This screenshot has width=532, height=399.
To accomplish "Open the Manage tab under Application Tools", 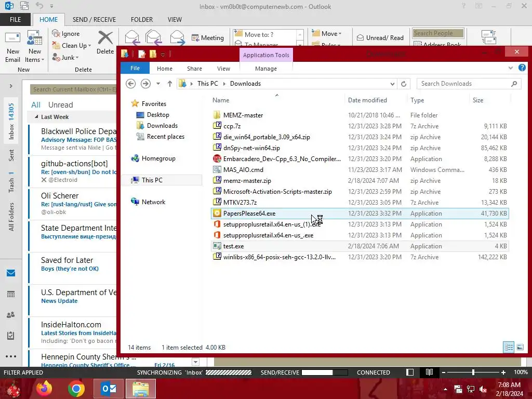I will click(266, 69).
